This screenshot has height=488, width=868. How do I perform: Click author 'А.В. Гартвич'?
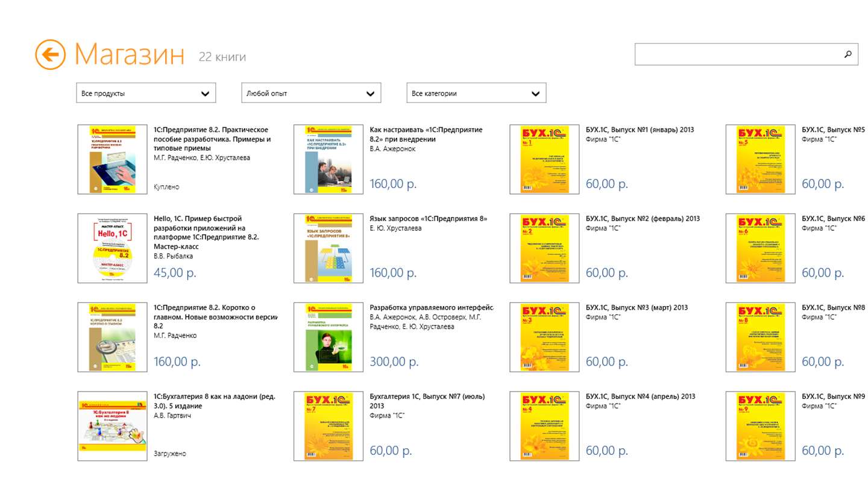172,415
